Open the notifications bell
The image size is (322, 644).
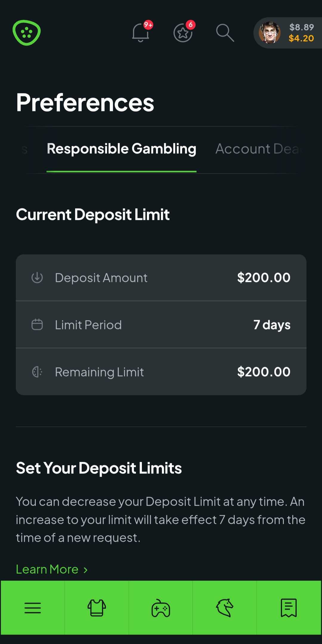pos(140,33)
